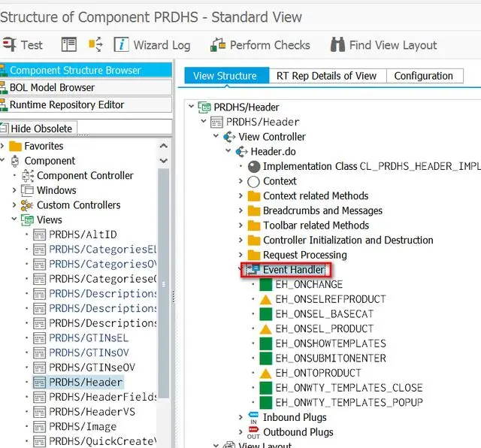Select Component Structure Browser panel
The width and height of the screenshot is (481, 448).
[86, 70]
